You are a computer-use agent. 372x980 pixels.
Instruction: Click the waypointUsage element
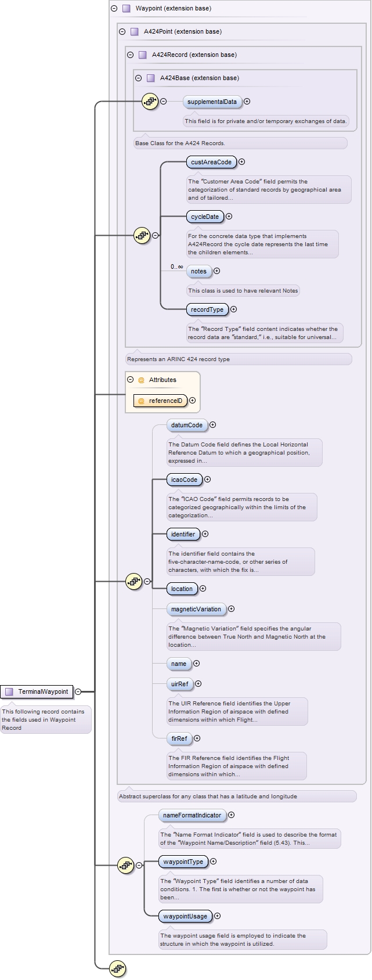[x=185, y=916]
